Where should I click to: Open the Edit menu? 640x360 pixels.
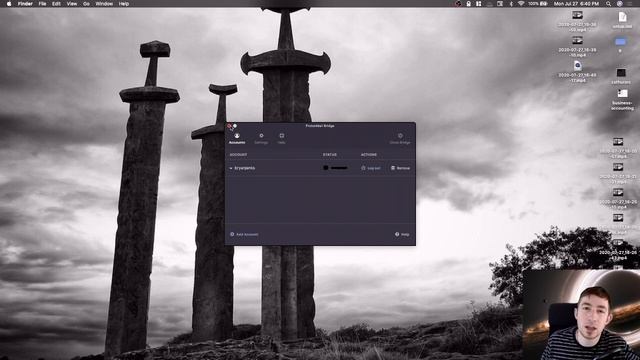click(x=56, y=4)
